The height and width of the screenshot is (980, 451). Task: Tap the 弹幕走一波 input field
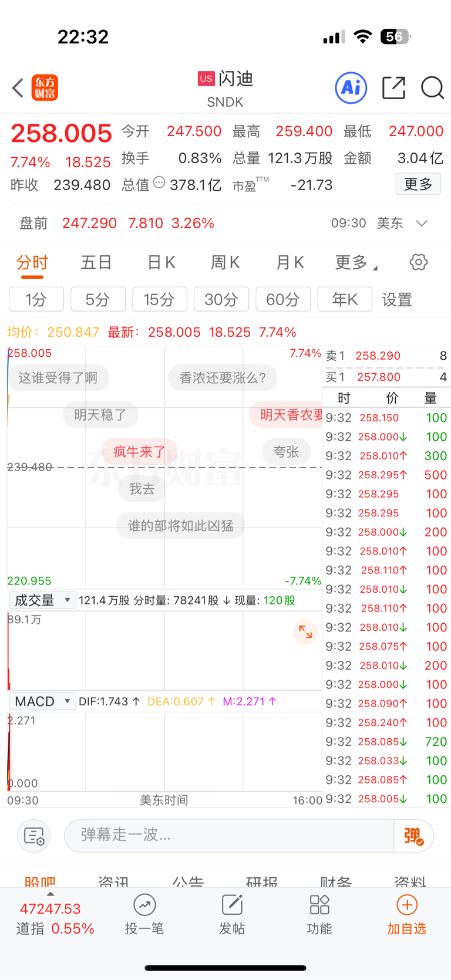(229, 836)
